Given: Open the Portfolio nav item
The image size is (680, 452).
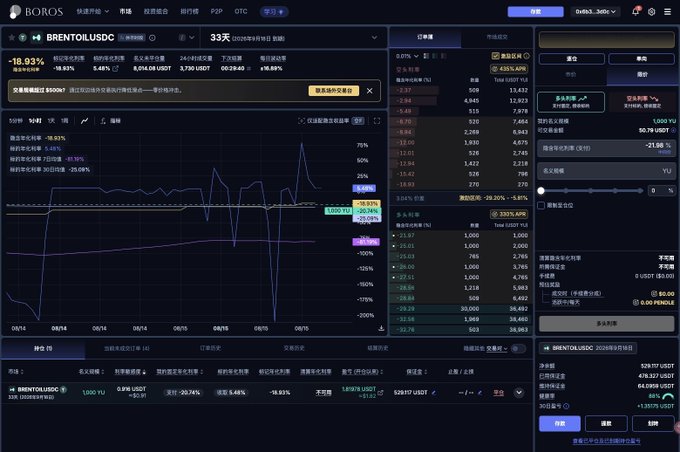Looking at the screenshot, I should pos(156,12).
